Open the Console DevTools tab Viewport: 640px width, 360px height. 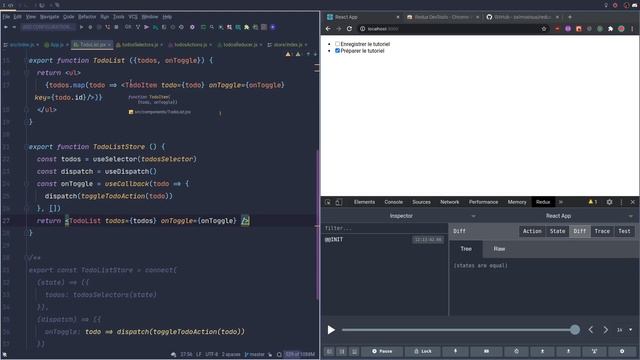click(393, 202)
